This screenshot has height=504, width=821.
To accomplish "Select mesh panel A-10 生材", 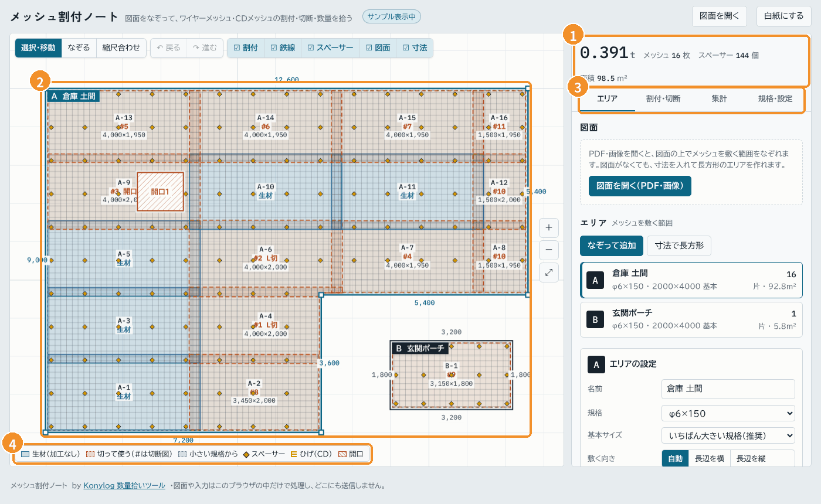I will coord(266,191).
